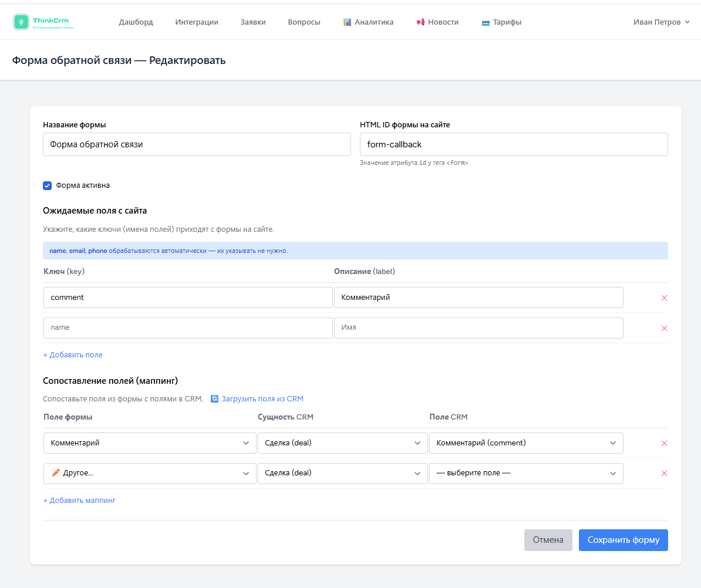The image size is (701, 588).
Task: Click the ThinkCrm logo icon
Action: click(21, 22)
